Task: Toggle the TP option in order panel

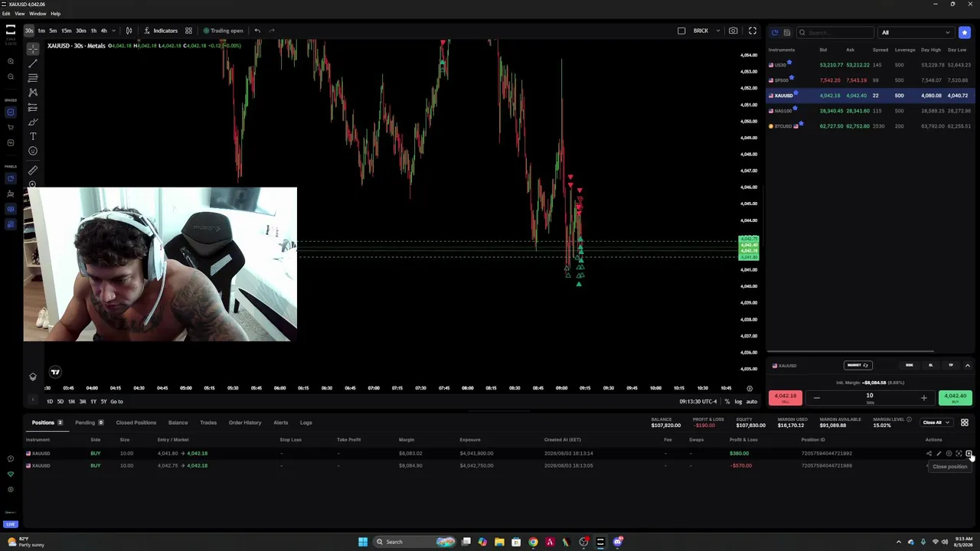Action: [x=951, y=365]
